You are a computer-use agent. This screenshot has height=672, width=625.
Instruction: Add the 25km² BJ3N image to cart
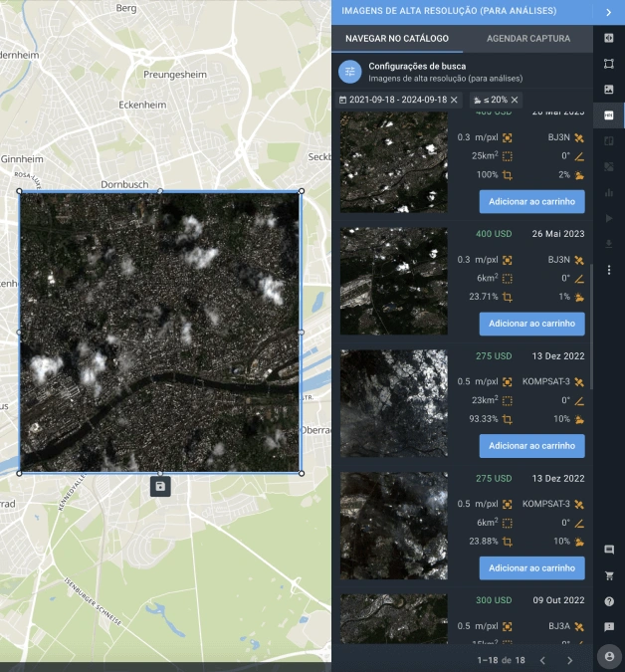[531, 201]
